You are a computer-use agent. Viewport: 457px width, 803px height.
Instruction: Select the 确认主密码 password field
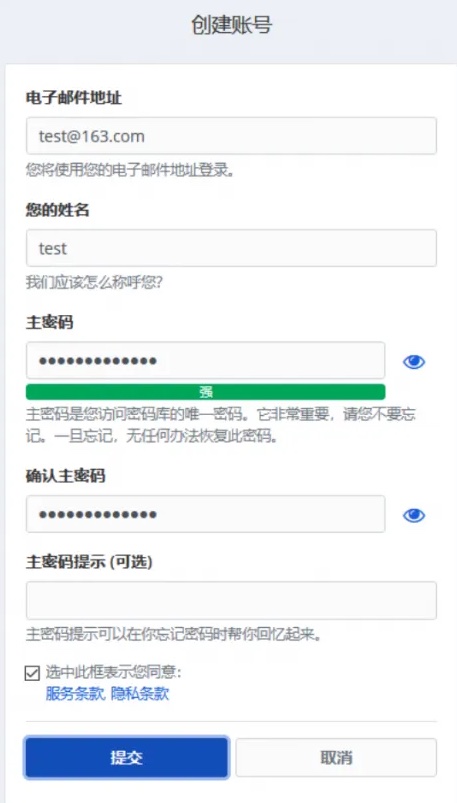coord(205,514)
